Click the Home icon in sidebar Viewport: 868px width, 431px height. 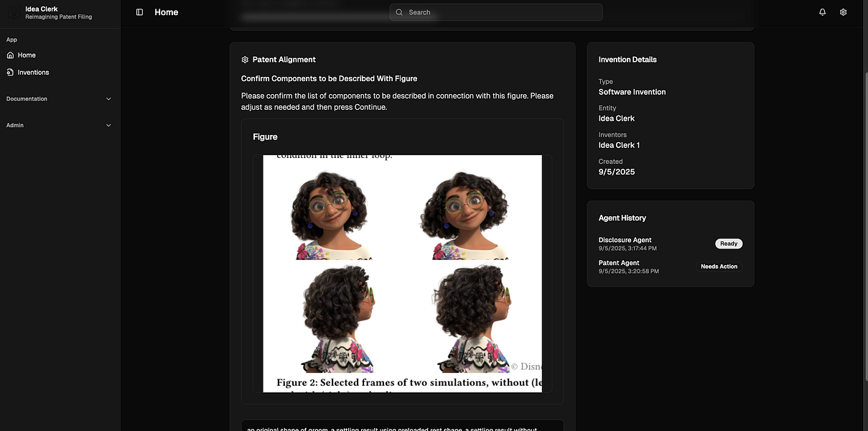[x=10, y=55]
